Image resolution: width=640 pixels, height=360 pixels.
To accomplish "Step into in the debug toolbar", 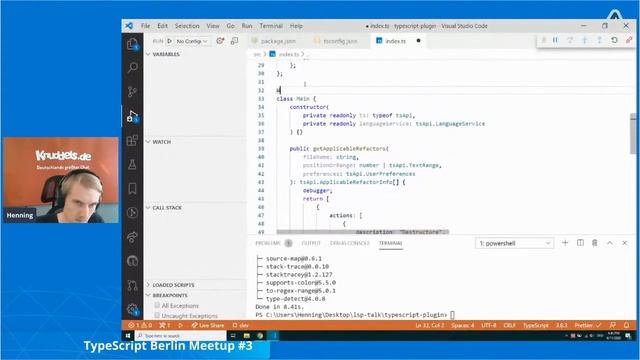I will pos(585,40).
